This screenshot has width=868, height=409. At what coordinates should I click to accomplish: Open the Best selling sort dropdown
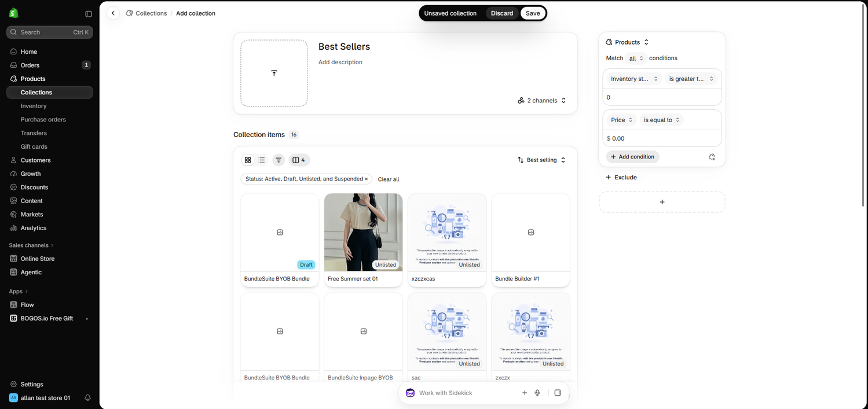point(541,160)
